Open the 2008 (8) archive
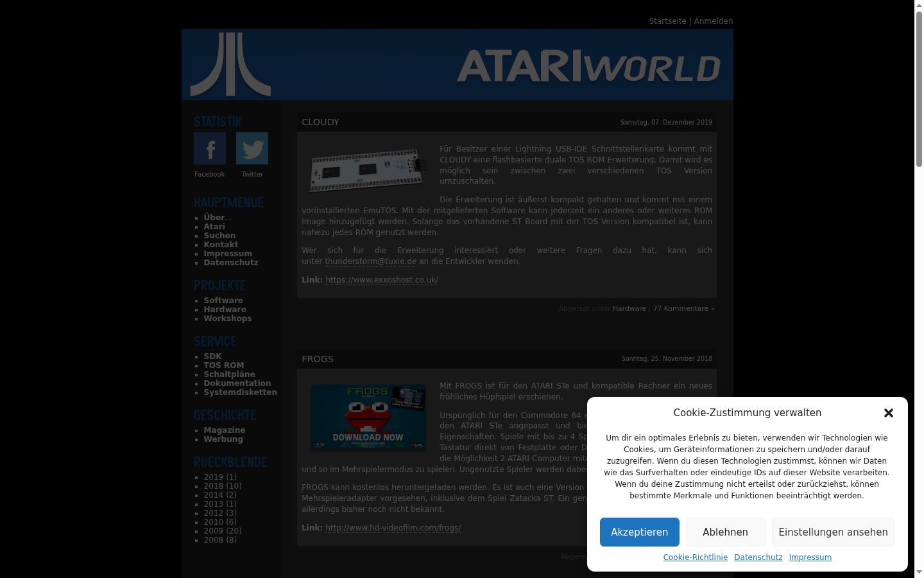 (x=220, y=540)
